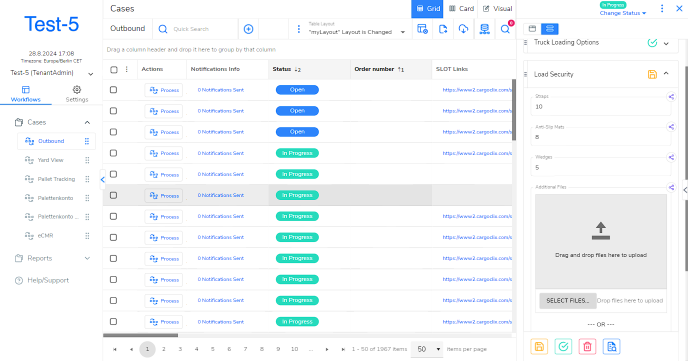The width and height of the screenshot is (688, 361).
Task: Click SELECT FILES... button
Action: click(x=568, y=301)
